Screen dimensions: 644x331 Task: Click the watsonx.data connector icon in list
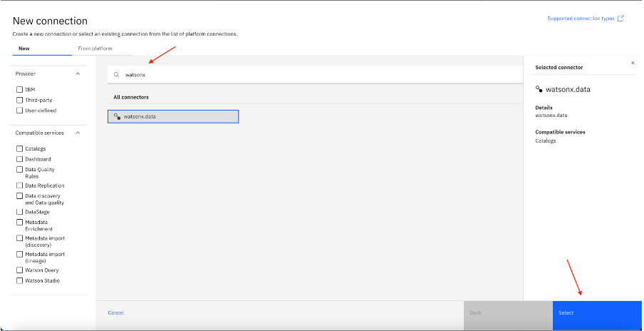point(116,116)
